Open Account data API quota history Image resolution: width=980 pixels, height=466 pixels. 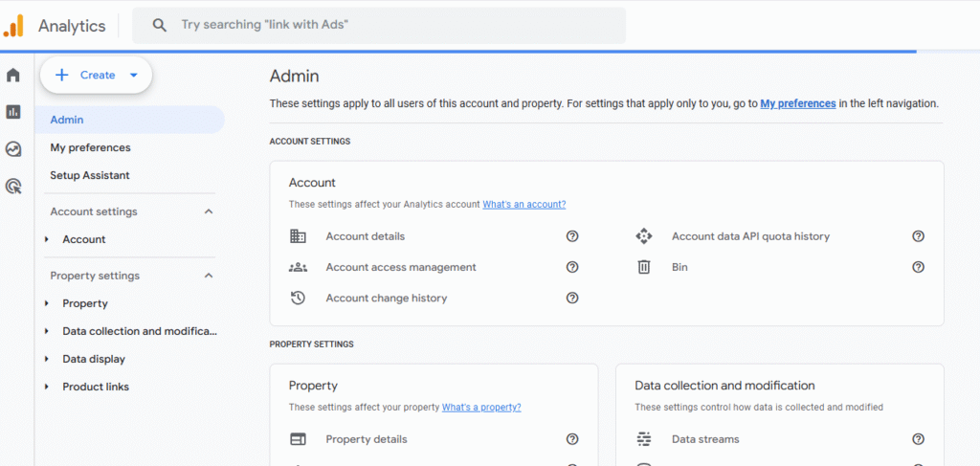(x=750, y=236)
